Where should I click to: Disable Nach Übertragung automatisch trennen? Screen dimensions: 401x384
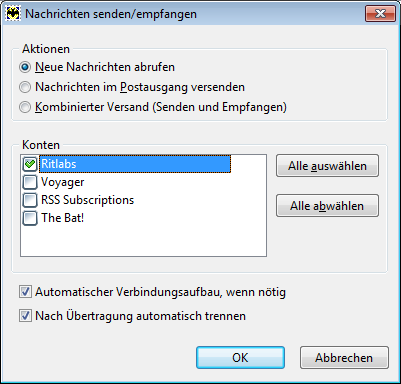(25, 316)
